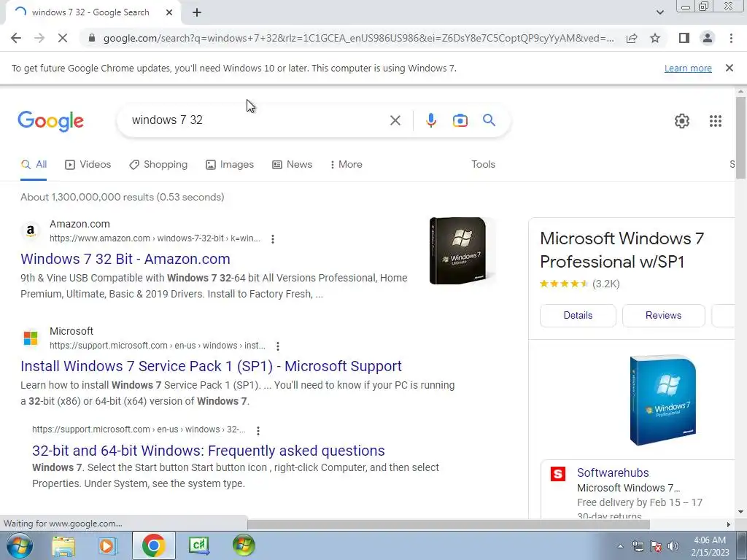Screen dimensions: 747x560
Task: Go back using the browser back arrow
Action: [16, 38]
